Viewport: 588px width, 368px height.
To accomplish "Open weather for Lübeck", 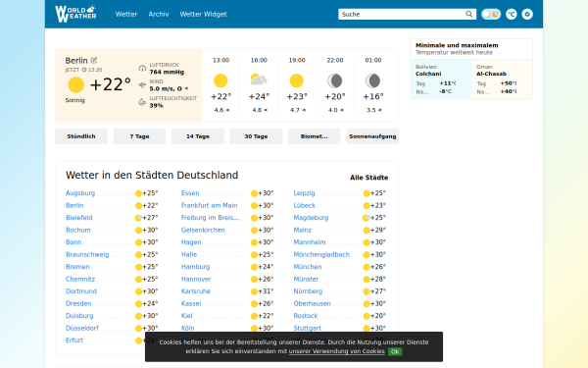I will point(304,205).
